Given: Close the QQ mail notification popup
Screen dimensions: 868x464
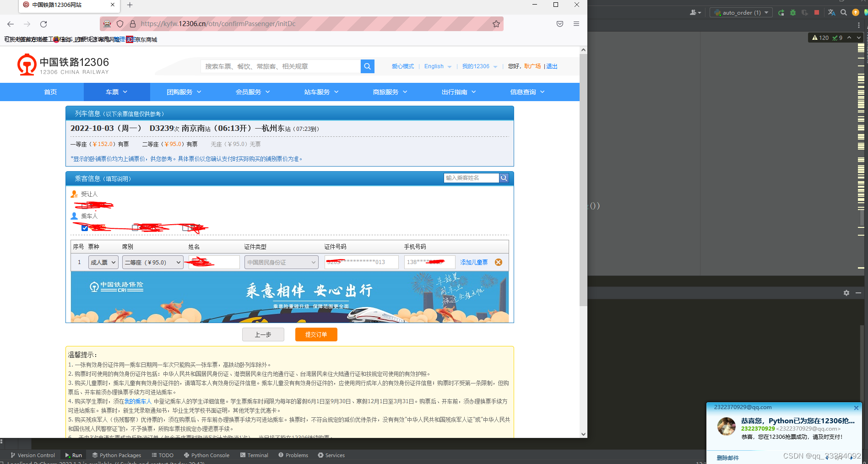Looking at the screenshot, I should coord(857,408).
